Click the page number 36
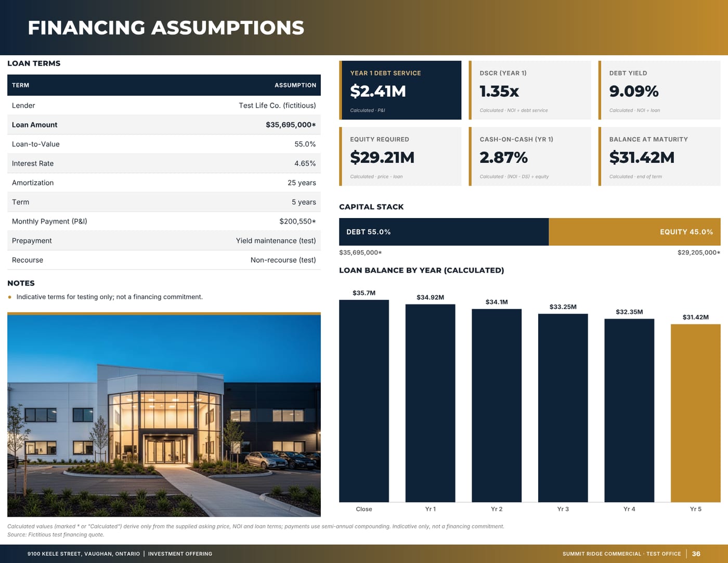The width and height of the screenshot is (728, 563). 696,554
